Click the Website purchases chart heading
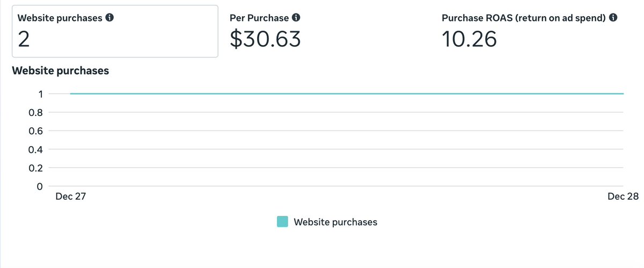This screenshot has width=644, height=268. [61, 70]
